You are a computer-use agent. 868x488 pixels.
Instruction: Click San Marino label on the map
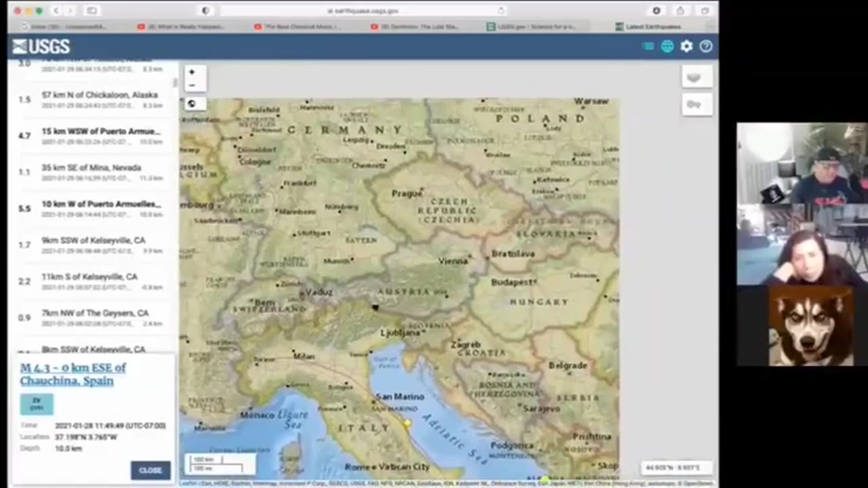click(399, 396)
